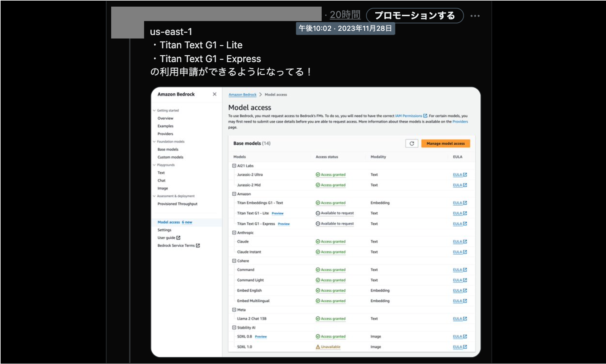
Task: Refresh the Base models list
Action: [412, 143]
